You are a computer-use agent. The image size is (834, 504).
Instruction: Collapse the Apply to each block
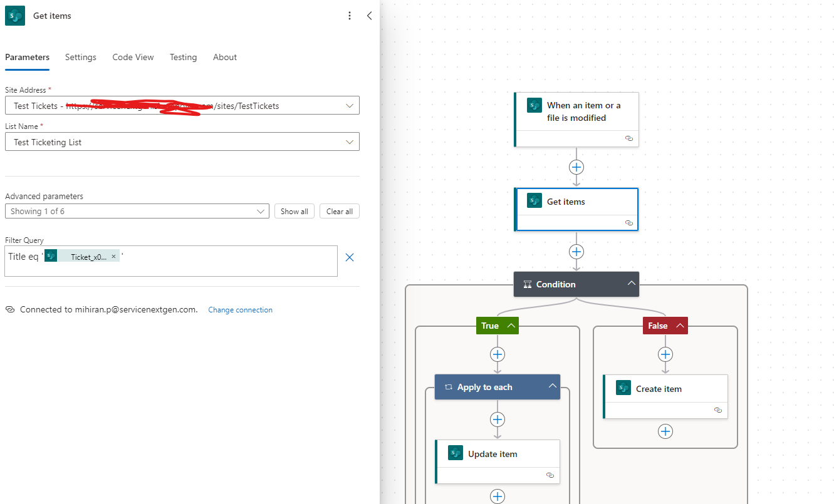553,386
